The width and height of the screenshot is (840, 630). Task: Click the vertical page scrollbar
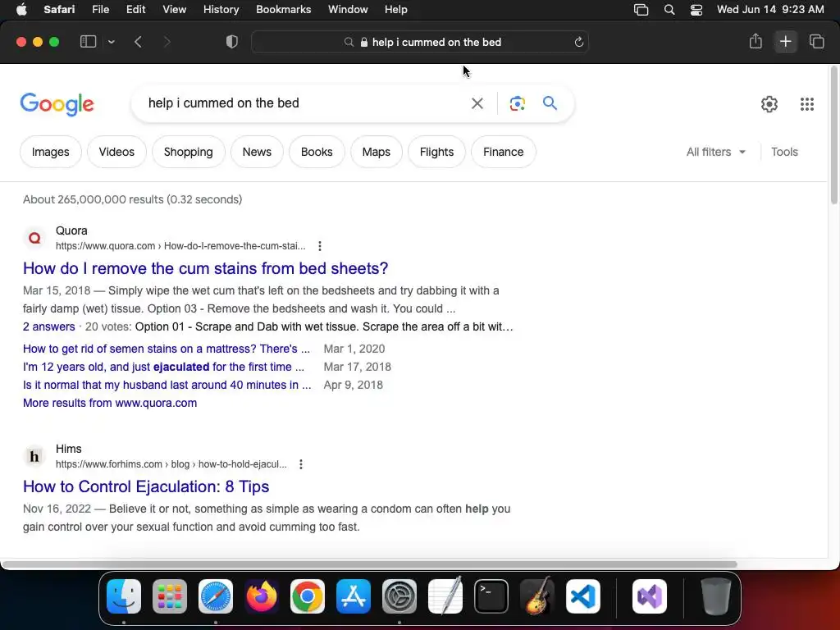coord(833,135)
